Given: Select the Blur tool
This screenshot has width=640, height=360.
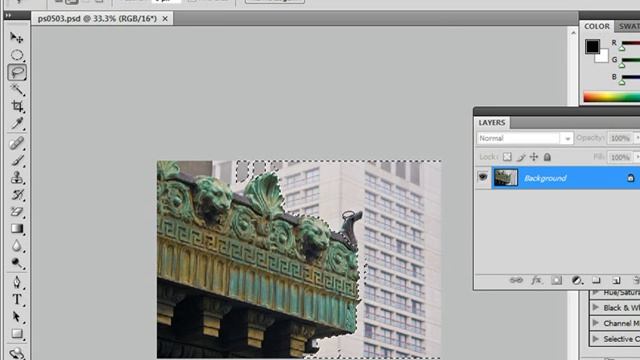Looking at the screenshot, I should tap(17, 246).
